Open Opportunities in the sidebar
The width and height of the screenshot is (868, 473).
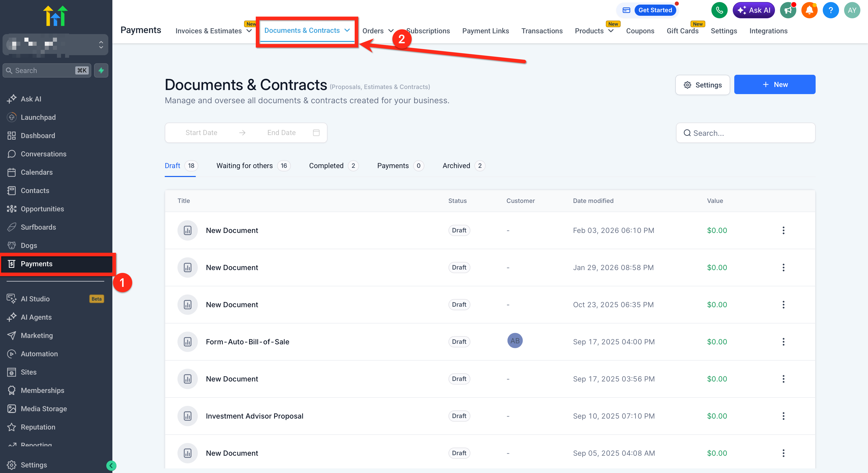click(42, 209)
